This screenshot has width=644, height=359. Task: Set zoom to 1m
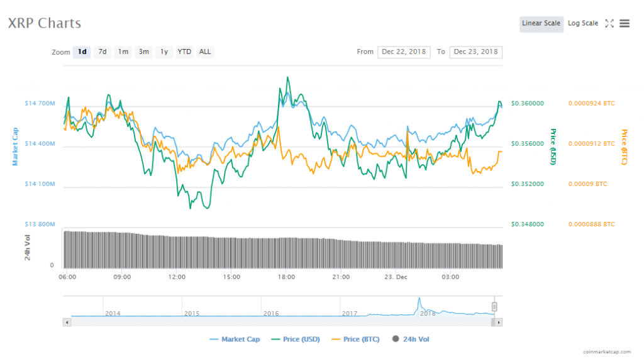pos(123,52)
